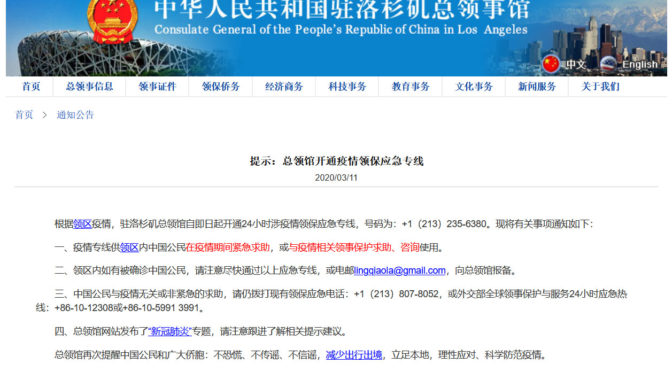Click the red text 与疫情相关领事保护求助、咨询
672x372 pixels.
(354, 247)
